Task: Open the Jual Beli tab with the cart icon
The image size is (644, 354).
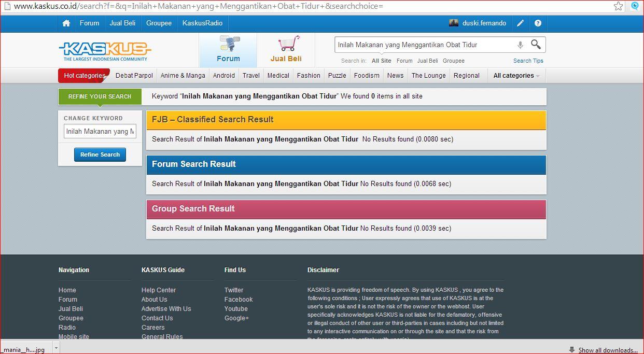Action: 286,50
